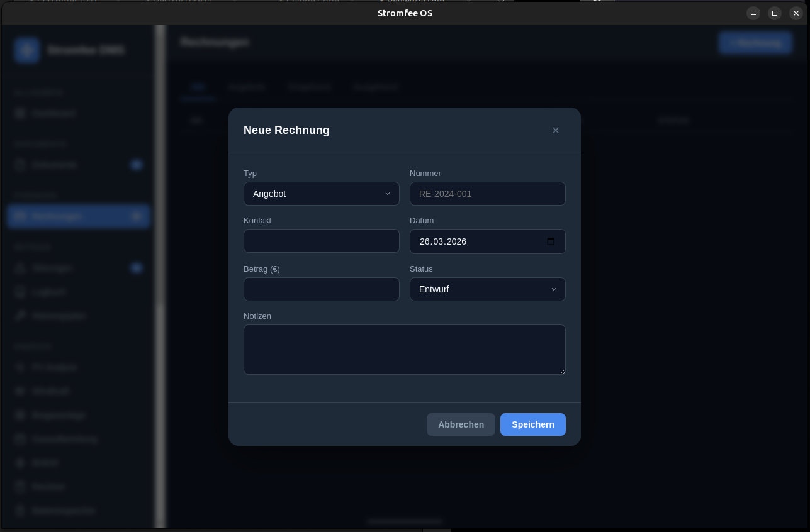Viewport: 810px width, 532px height.
Task: Expand the Typ dropdown showing Angebot
Action: [x=321, y=194]
